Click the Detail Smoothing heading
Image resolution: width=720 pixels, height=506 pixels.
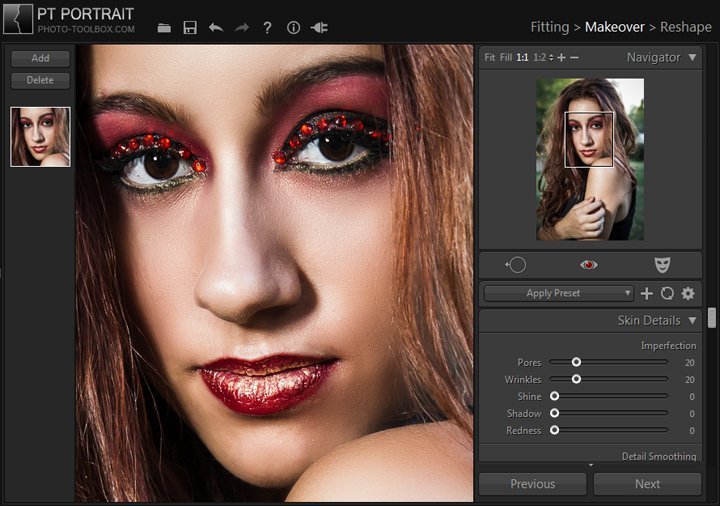(659, 456)
